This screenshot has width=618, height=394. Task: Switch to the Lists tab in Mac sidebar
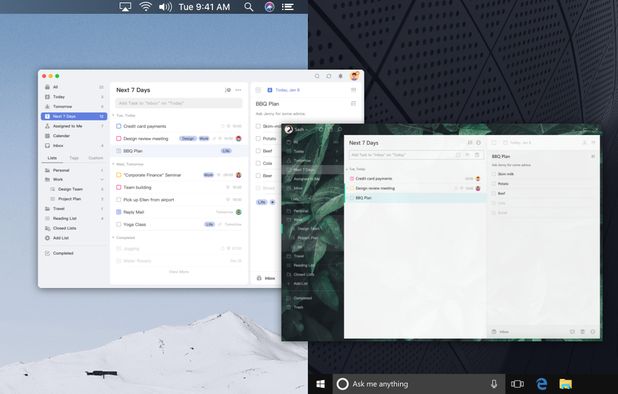52,158
